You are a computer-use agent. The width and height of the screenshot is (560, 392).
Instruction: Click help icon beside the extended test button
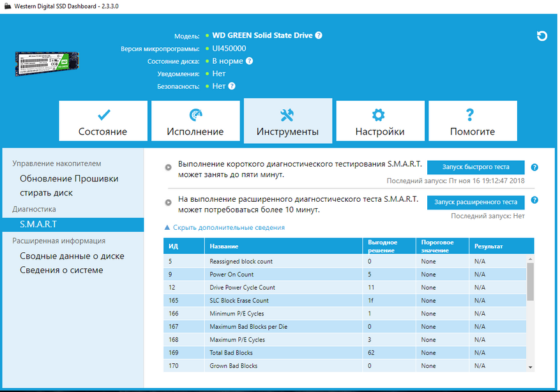tap(534, 202)
